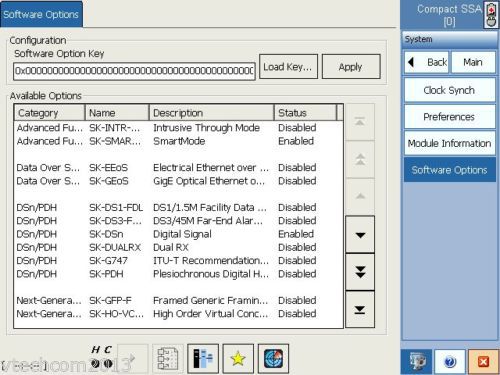Select the SK-HO-VC... row
The image size is (500, 375).
(178, 314)
